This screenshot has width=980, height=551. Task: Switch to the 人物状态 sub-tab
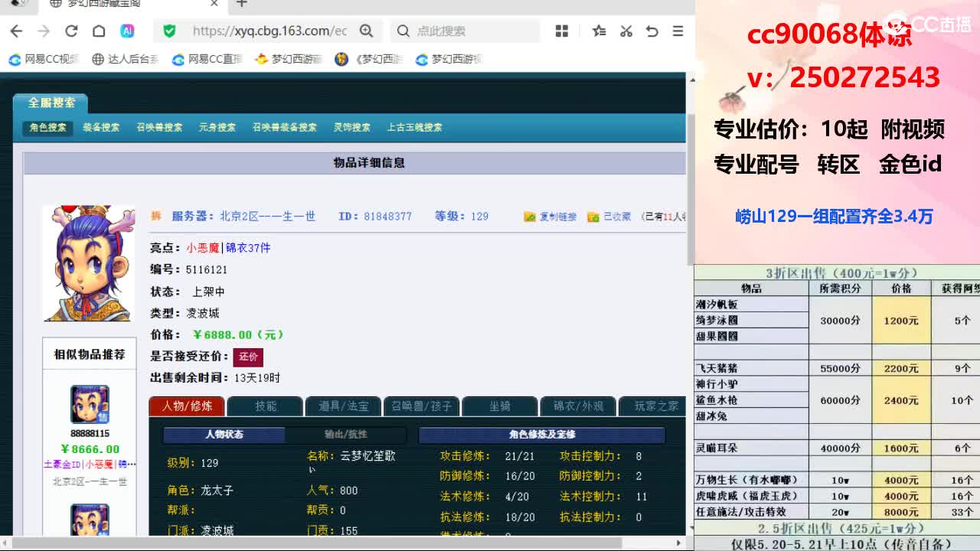(224, 435)
